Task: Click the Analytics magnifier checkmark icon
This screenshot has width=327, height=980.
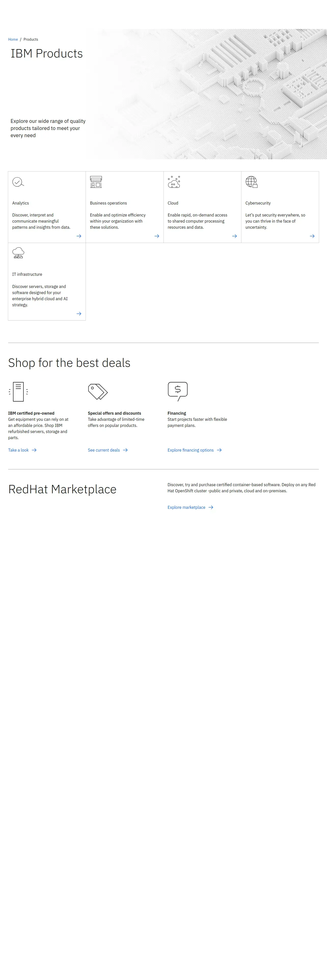Action: (x=18, y=182)
